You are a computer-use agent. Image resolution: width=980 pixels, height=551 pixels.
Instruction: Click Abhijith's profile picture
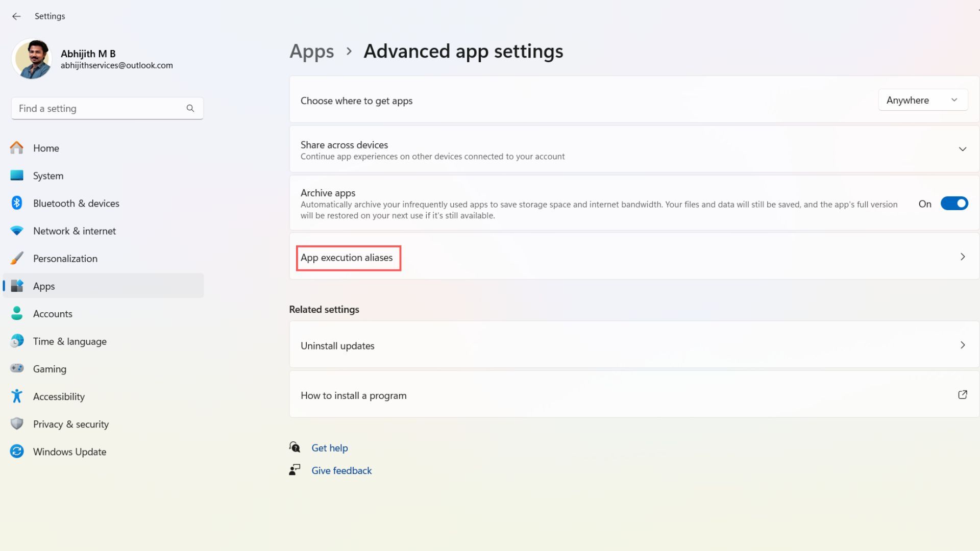(x=32, y=59)
